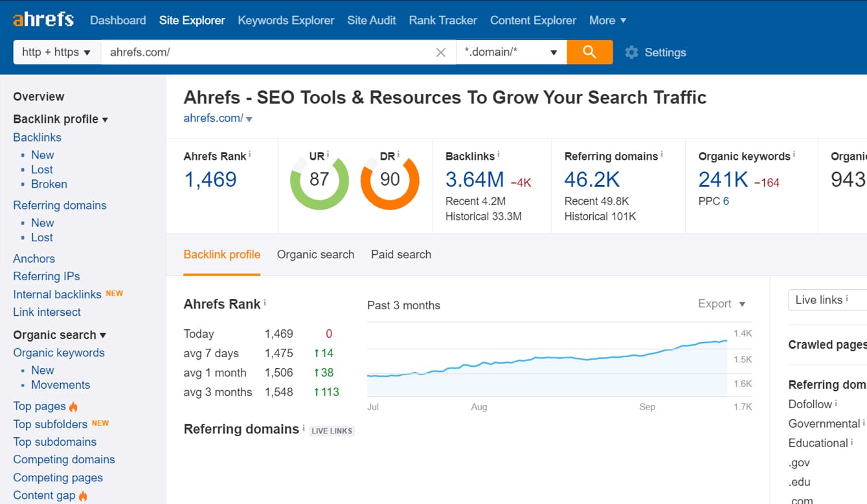Click the LIVE LINKS badge
867x504 pixels.
click(x=332, y=431)
